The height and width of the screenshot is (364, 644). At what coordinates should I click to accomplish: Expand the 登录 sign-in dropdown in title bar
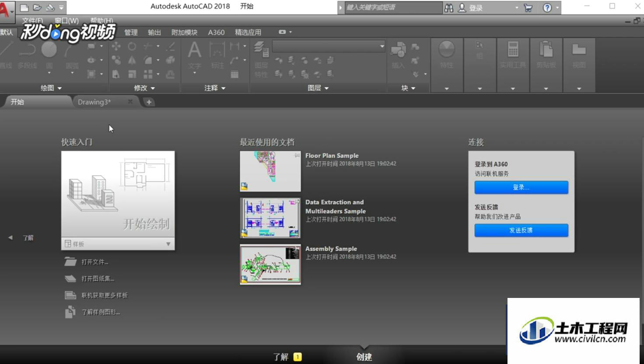pos(517,8)
